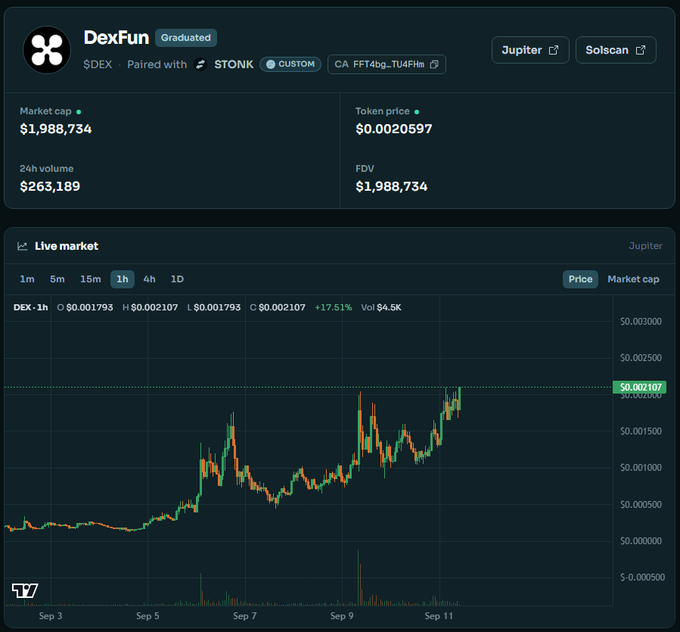Click the $0.001500 price axis label
Screen dimensions: 680x632
point(641,431)
